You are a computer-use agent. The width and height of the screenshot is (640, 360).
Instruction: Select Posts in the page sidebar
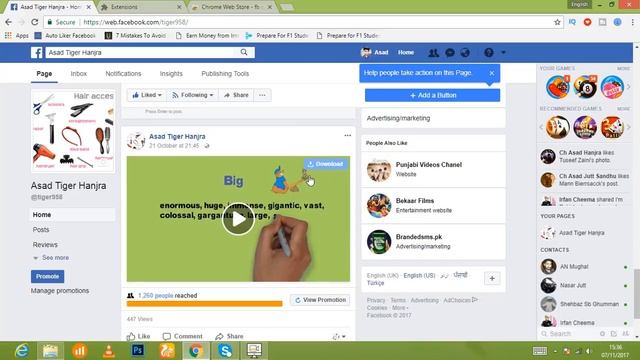pos(41,230)
